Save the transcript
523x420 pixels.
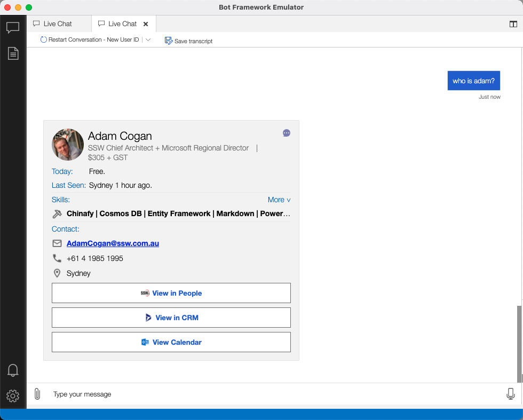click(x=189, y=41)
